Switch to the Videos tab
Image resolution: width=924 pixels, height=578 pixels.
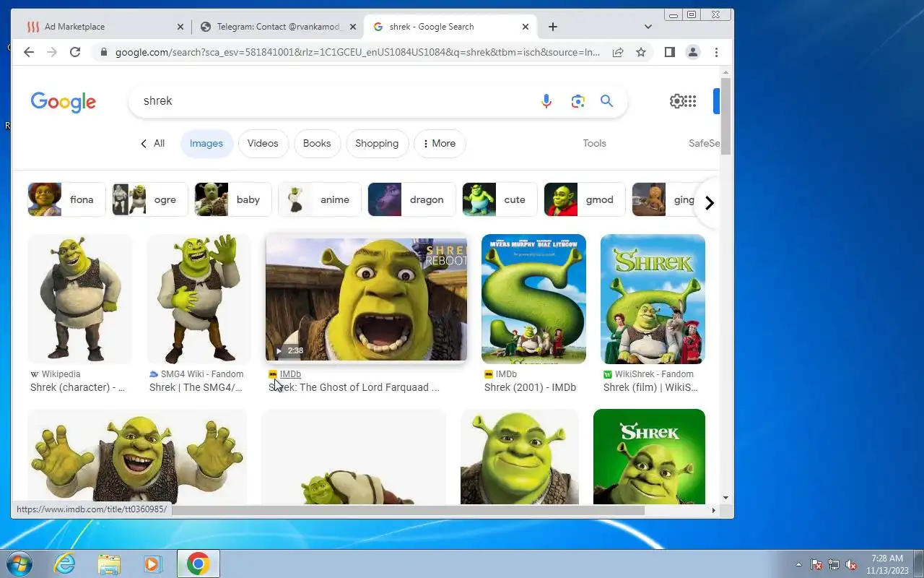tap(263, 143)
